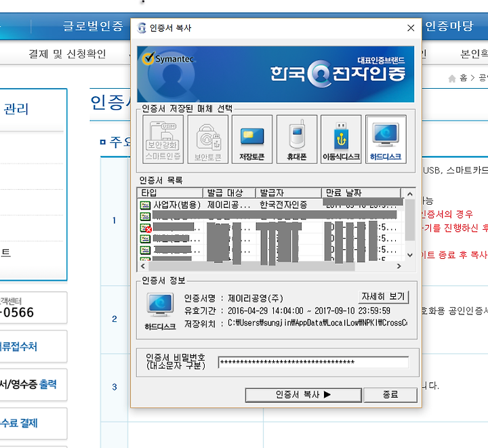Click certificate list scroll down arrow
The height and width of the screenshot is (448, 488).
(x=410, y=255)
